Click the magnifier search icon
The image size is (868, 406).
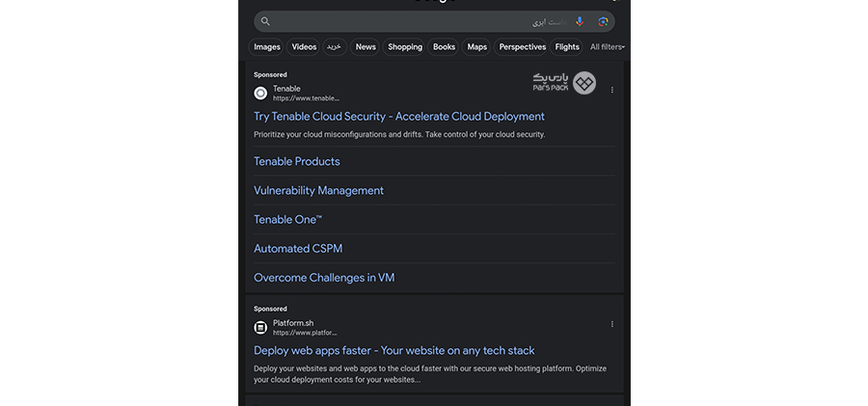266,21
